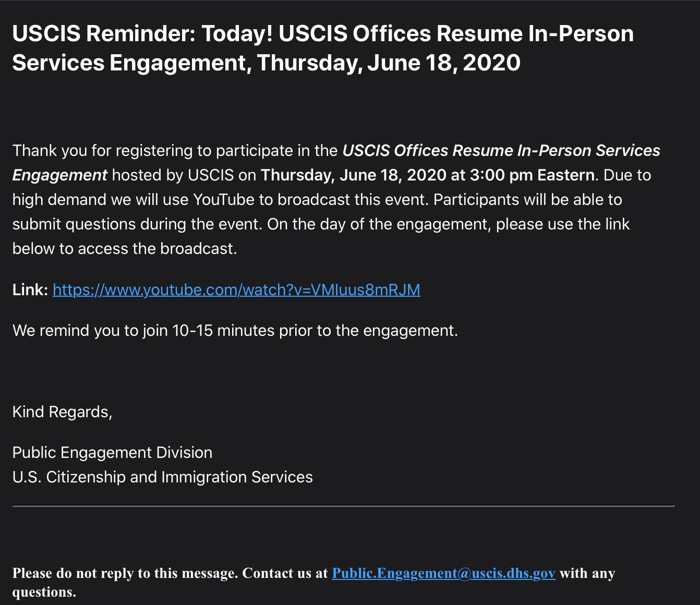Click "submit questions during the event" text
The height and width of the screenshot is (605, 700).
[x=136, y=224]
